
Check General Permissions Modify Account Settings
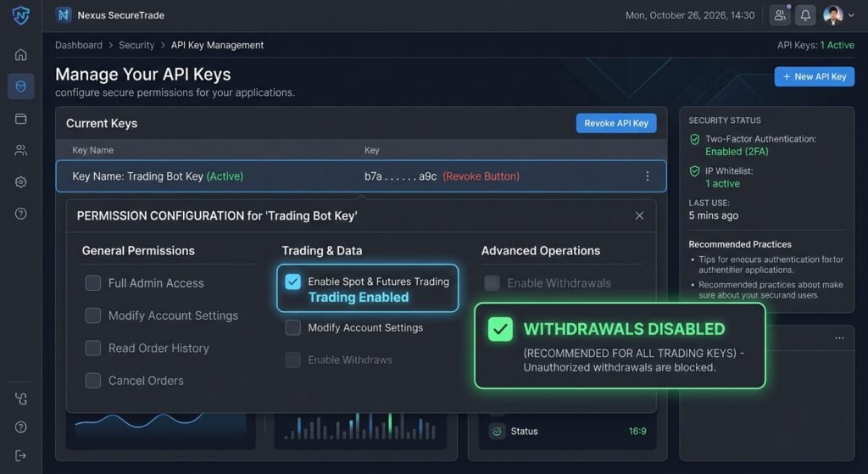click(x=93, y=315)
